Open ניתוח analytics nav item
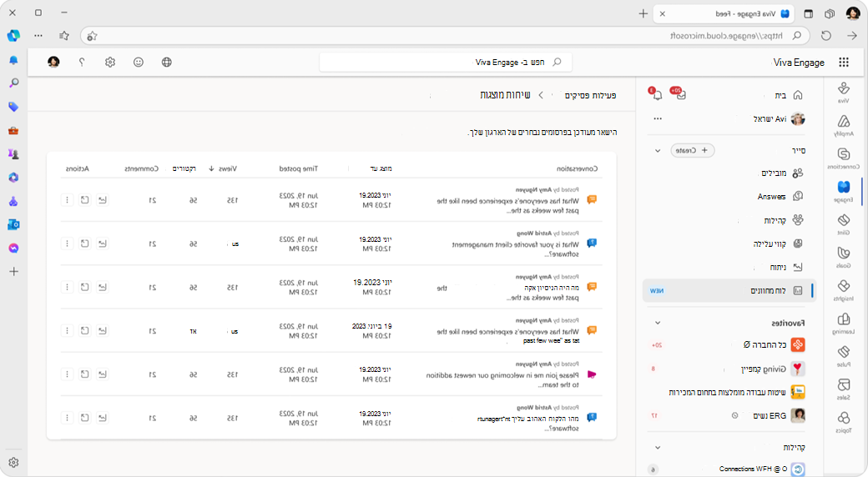Screen dimensions: 868x477 (786, 267)
